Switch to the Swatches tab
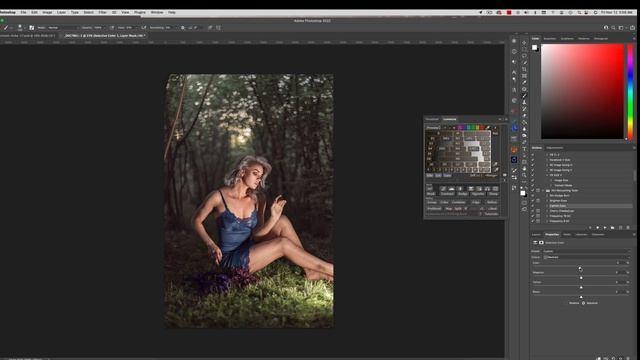The width and height of the screenshot is (640, 360). pyautogui.click(x=550, y=38)
